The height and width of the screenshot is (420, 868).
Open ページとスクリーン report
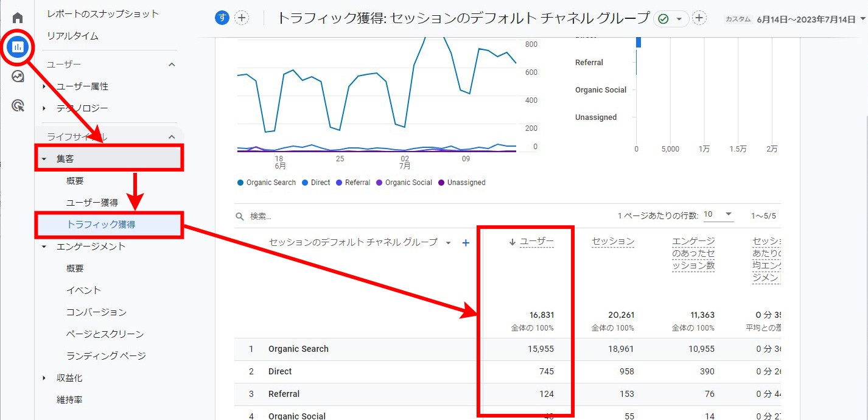[x=105, y=334]
